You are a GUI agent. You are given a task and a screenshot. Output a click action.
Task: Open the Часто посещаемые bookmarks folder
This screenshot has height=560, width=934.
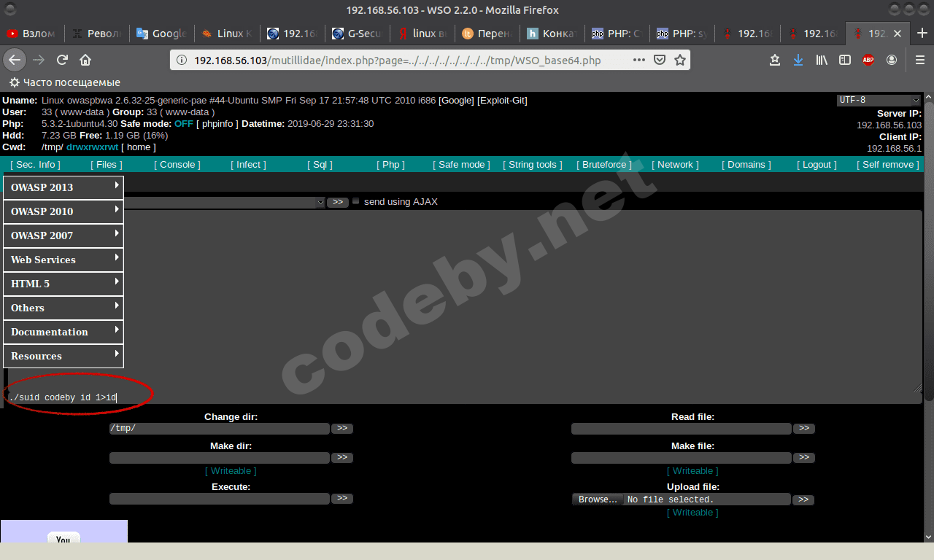(x=64, y=82)
